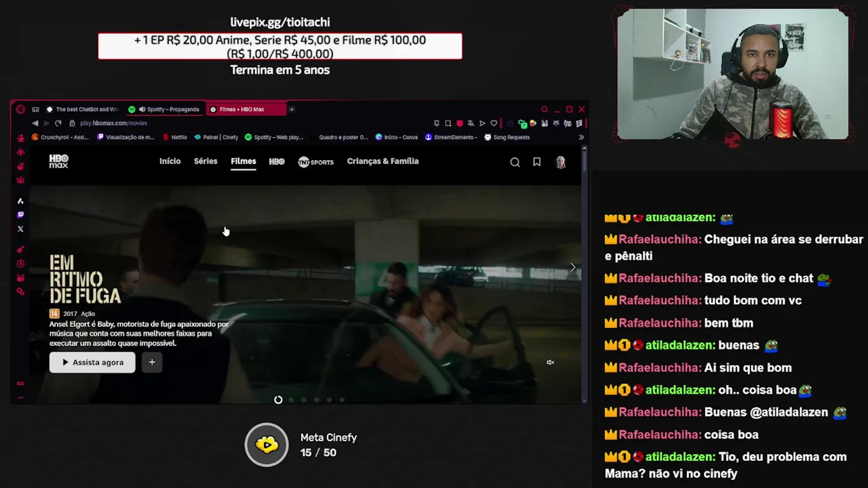This screenshot has height=488, width=868.
Task: Click the livepix.gg/tioitachi text
Action: tap(280, 22)
